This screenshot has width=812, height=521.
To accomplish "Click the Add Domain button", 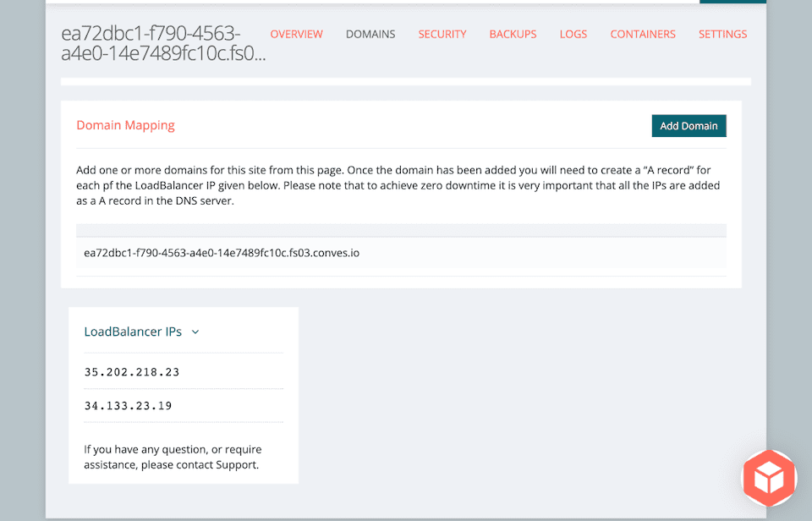I will point(689,125).
